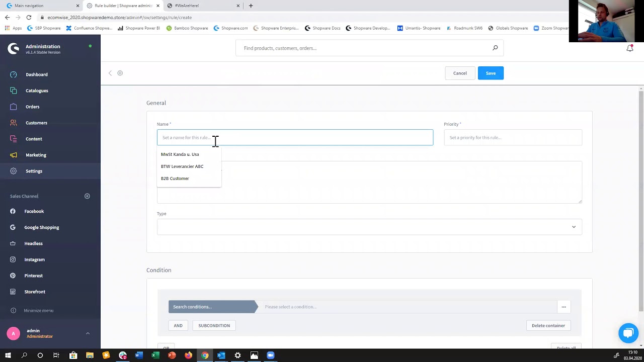This screenshot has width=644, height=362.
Task: Click Delete container button
Action: [x=548, y=325]
